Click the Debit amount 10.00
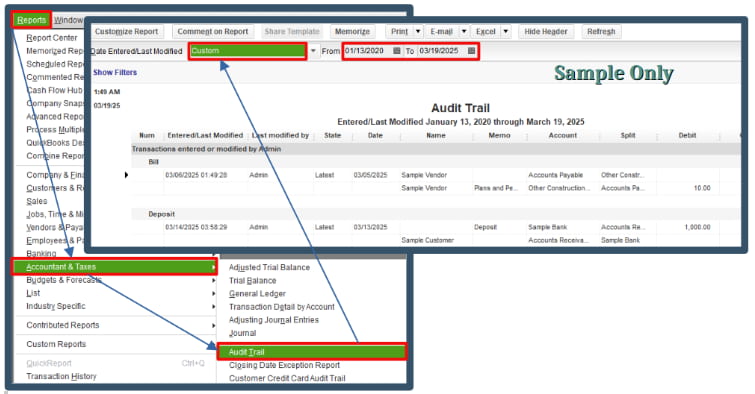The height and width of the screenshot is (394, 755). 702,188
